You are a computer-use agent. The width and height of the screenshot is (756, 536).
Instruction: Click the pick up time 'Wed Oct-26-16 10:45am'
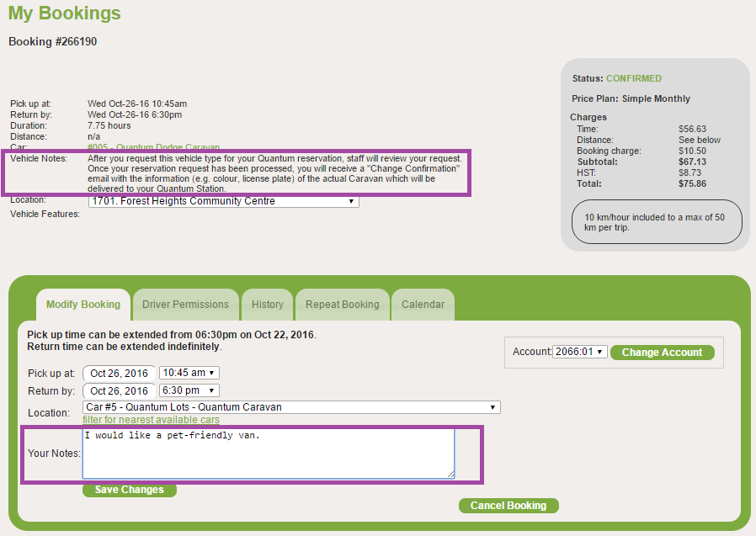click(137, 103)
